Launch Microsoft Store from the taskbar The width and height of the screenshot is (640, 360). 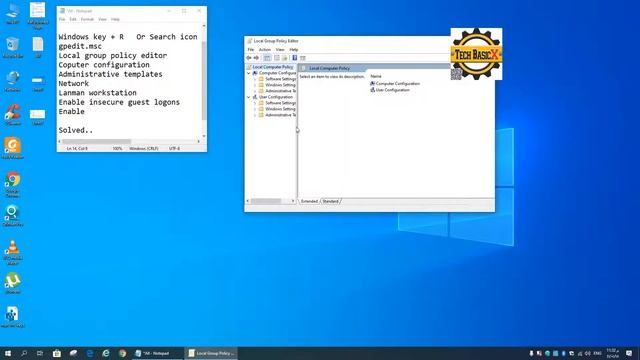(57, 353)
